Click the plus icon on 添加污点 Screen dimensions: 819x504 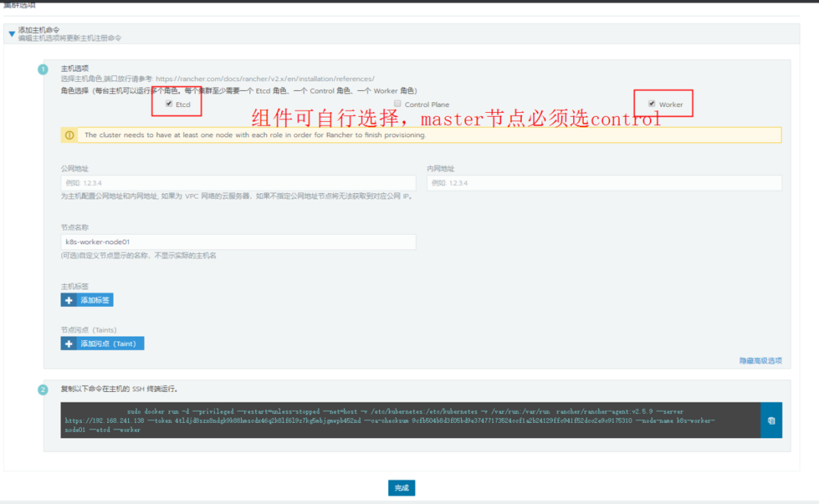point(68,343)
